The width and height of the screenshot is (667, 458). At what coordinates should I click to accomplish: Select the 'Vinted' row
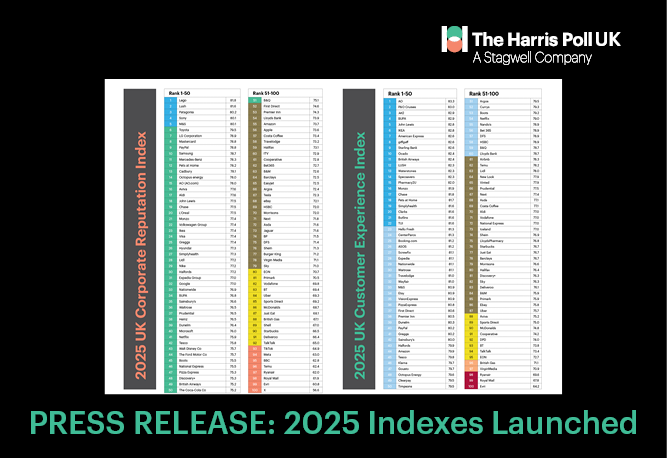(503, 182)
